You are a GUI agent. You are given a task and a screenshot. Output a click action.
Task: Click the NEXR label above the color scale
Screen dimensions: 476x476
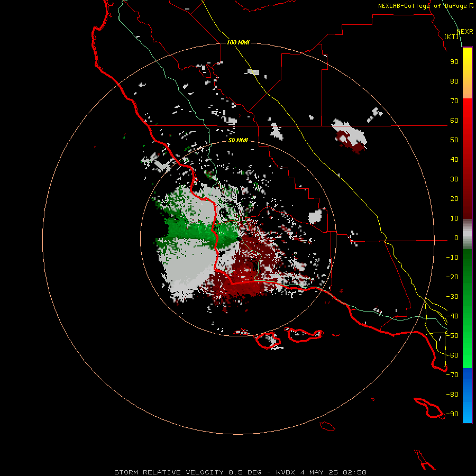(x=465, y=32)
